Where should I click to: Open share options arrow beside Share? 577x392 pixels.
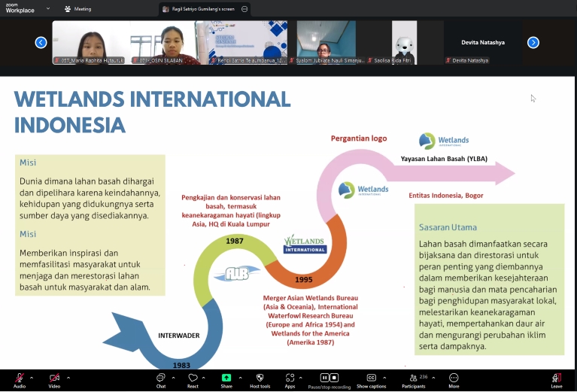240,378
